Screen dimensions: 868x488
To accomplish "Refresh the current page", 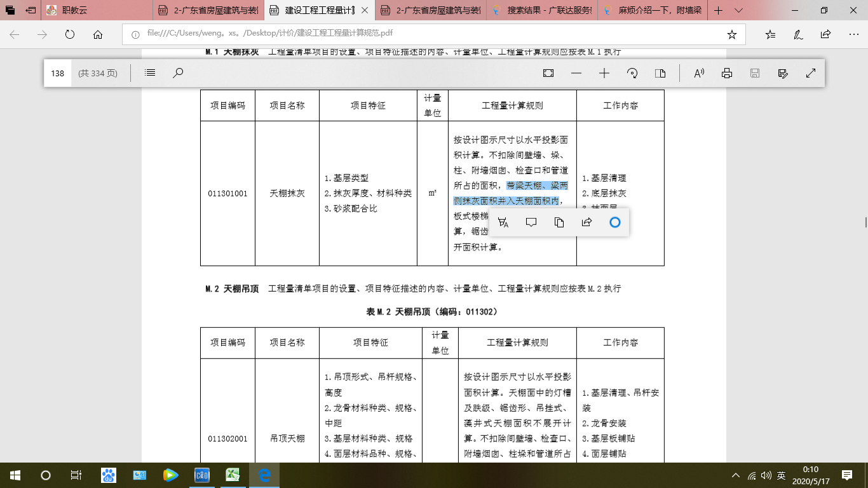I will click(70, 35).
